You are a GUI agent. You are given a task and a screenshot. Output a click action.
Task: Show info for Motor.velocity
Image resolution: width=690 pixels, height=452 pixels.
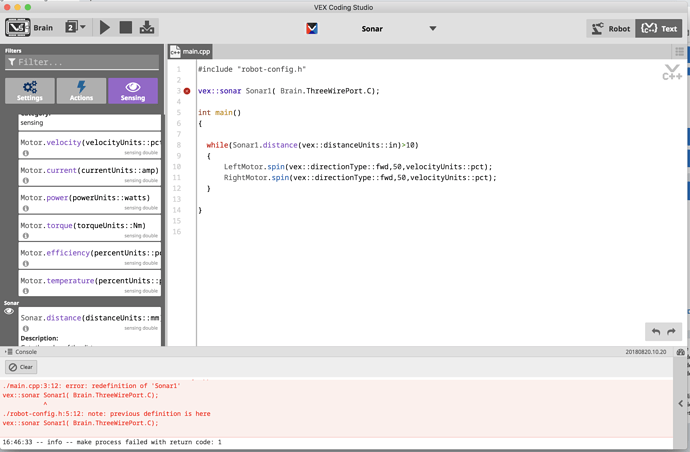(x=26, y=153)
